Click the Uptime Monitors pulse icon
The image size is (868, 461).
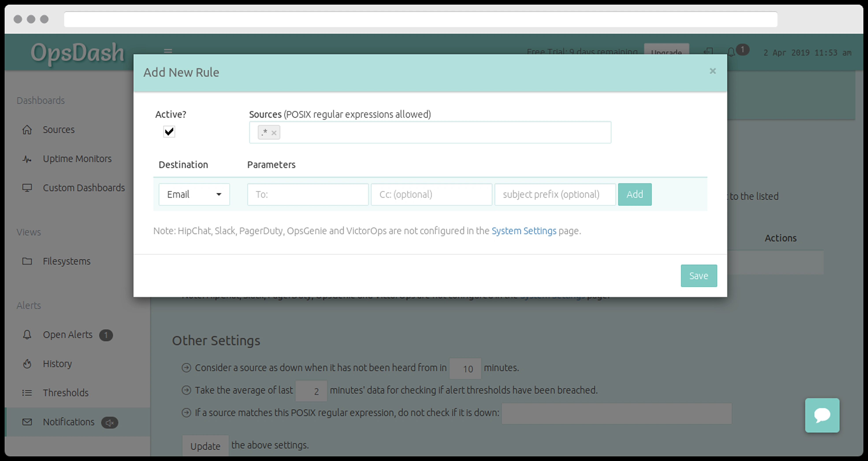(x=27, y=159)
